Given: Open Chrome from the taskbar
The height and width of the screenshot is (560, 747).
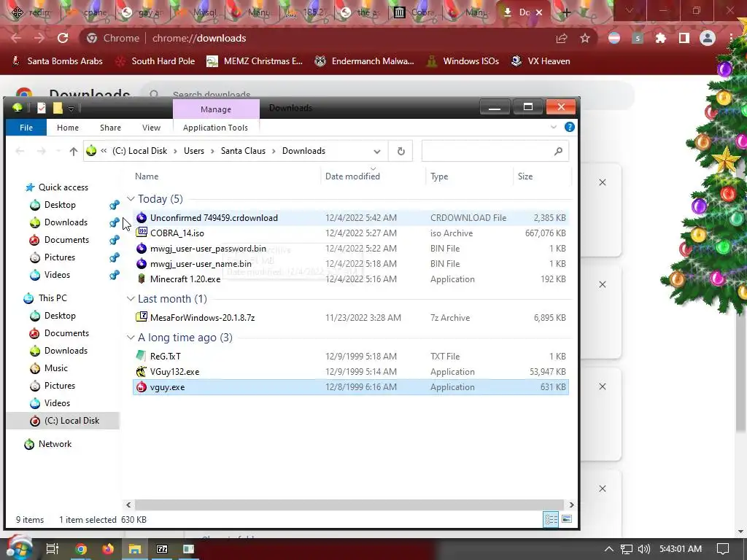Looking at the screenshot, I should pyautogui.click(x=81, y=549).
